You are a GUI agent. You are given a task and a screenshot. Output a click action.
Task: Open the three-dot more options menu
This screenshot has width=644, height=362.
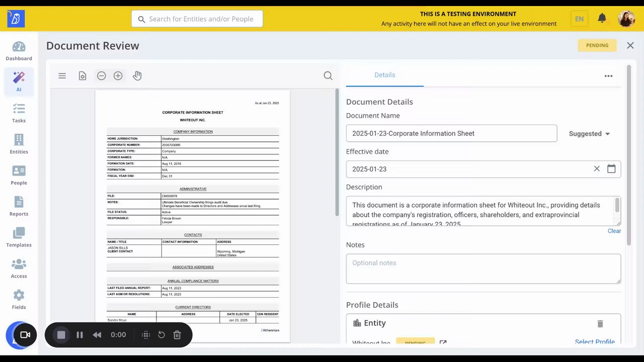click(x=608, y=76)
